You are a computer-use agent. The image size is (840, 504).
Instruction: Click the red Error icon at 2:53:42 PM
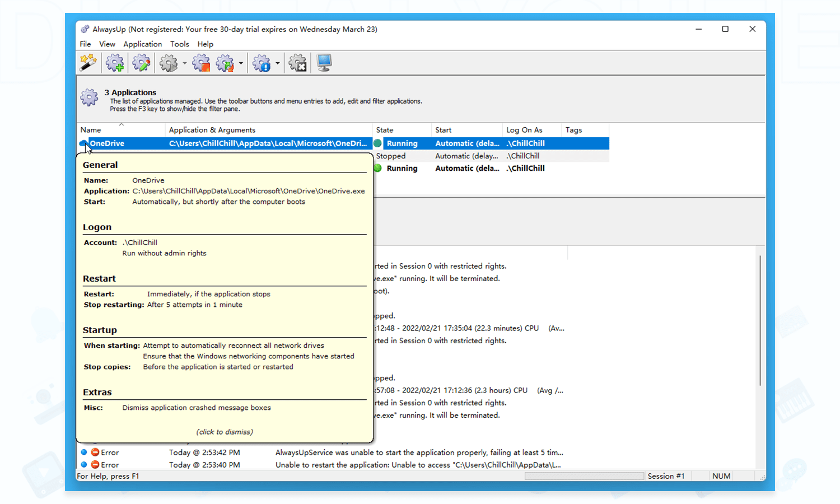click(95, 452)
